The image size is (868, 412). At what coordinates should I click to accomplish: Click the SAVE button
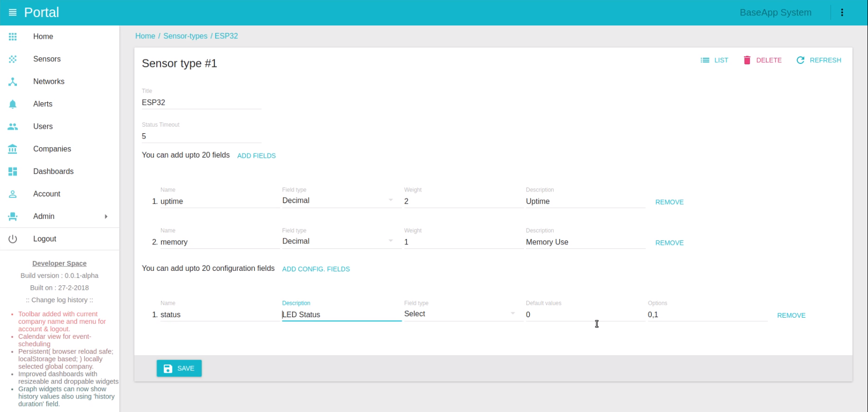tap(179, 369)
